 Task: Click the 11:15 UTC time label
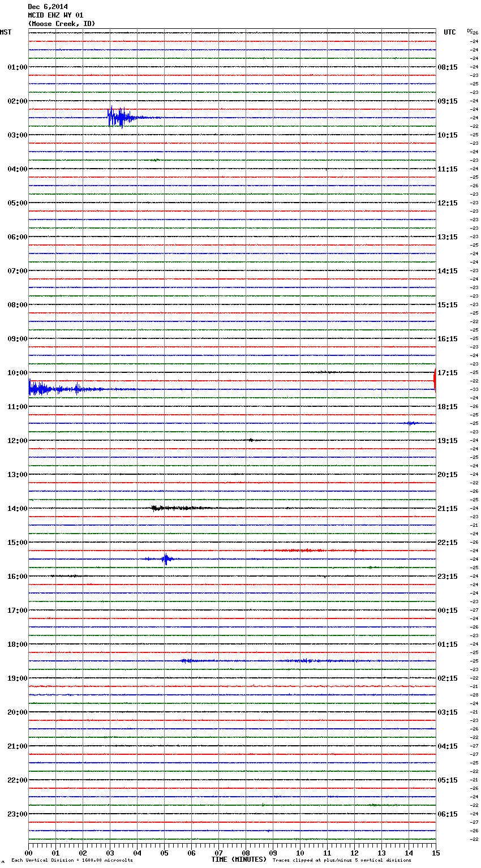[448, 169]
